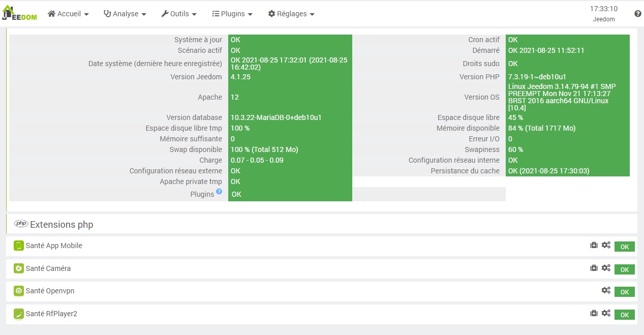Select Jeedom version value 4.1.25
This screenshot has height=335, width=644.
[240, 77]
